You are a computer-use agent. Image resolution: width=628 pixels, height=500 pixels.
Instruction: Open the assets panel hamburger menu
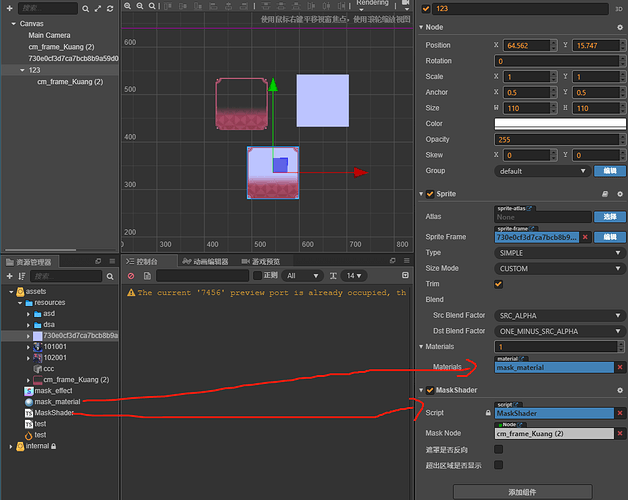[112, 261]
